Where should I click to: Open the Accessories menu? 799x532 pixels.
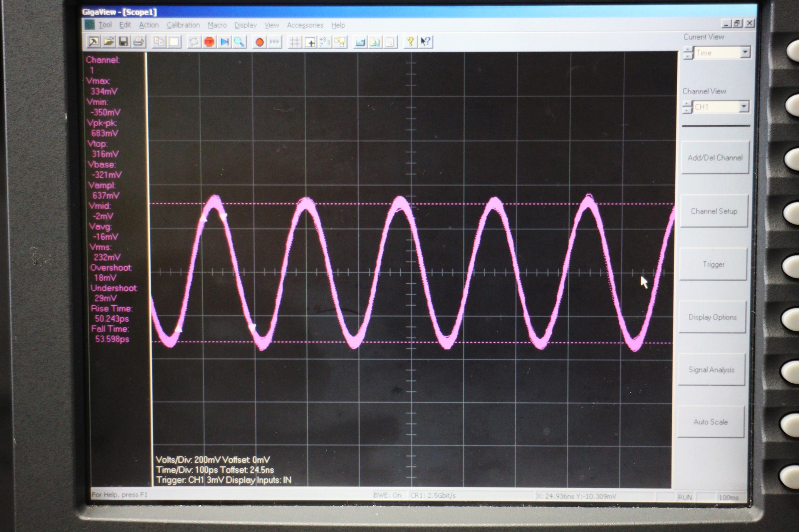305,25
